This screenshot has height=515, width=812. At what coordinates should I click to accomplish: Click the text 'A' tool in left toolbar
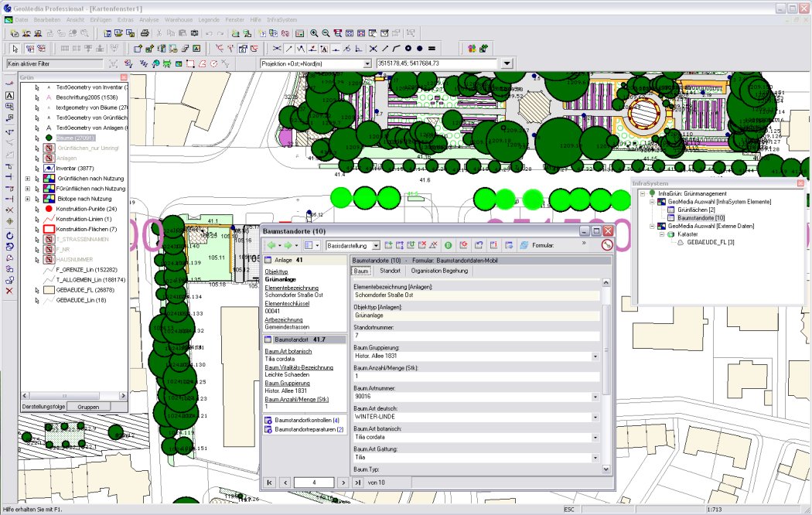9,95
